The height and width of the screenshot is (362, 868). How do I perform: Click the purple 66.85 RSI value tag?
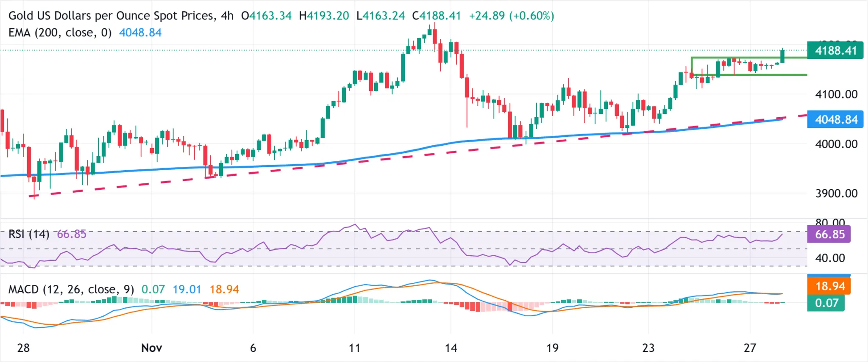pos(829,234)
